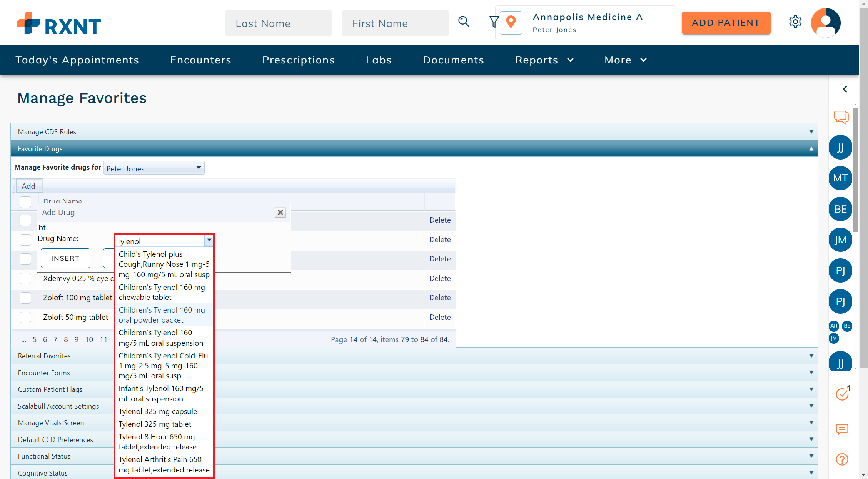Click the First Name search field

395,23
